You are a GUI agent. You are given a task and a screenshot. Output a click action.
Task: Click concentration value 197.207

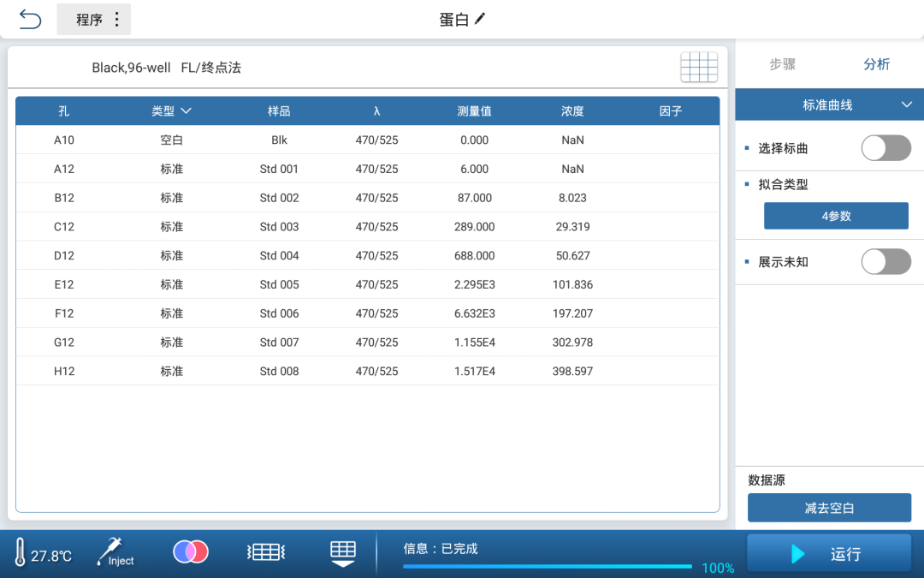(572, 313)
